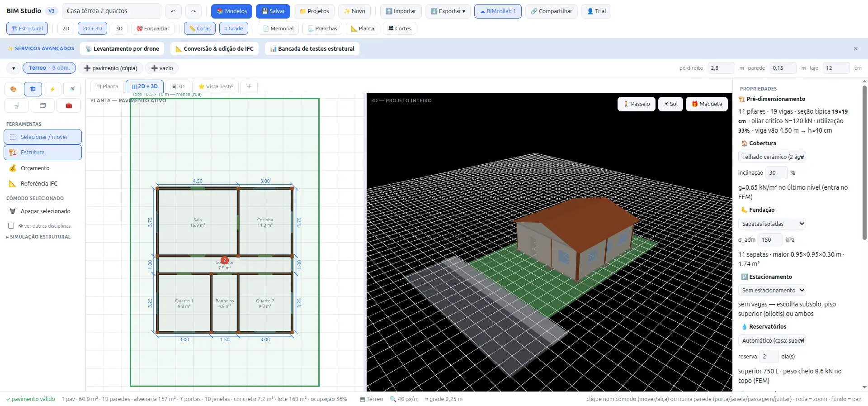Open Bancada de testes estrutural
Image resolution: width=868 pixels, height=406 pixels.
click(x=312, y=49)
